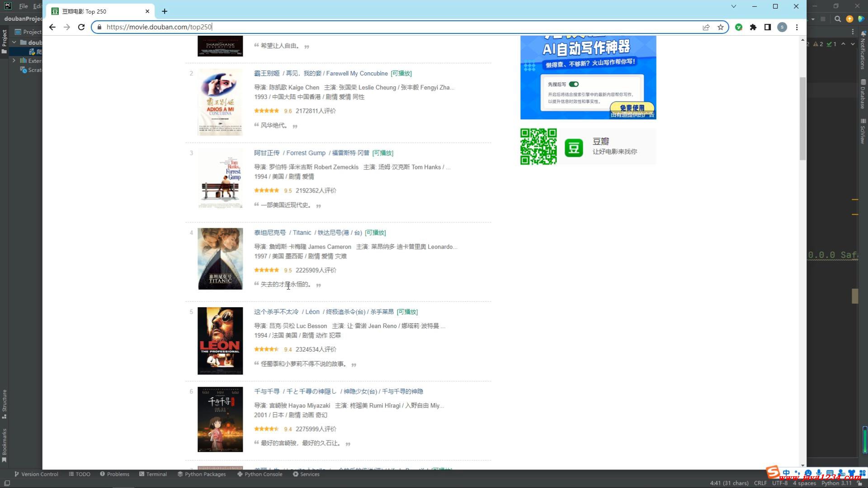This screenshot has height=488, width=868.
Task: Open the TODO tool window
Action: 80,474
